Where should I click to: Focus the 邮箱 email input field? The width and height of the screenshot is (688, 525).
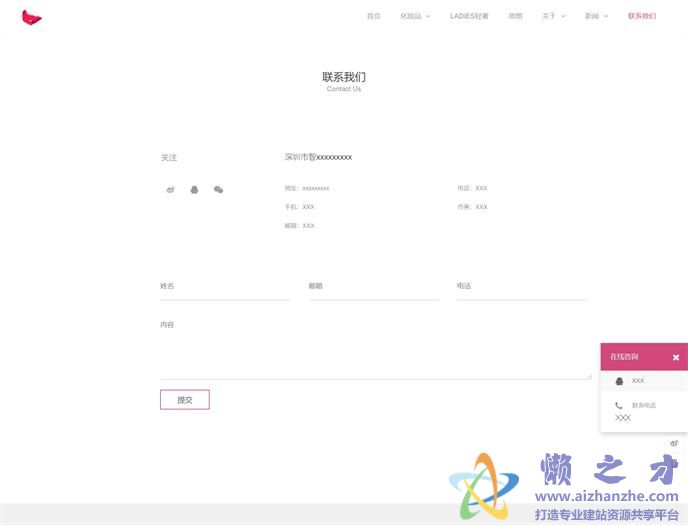click(374, 288)
